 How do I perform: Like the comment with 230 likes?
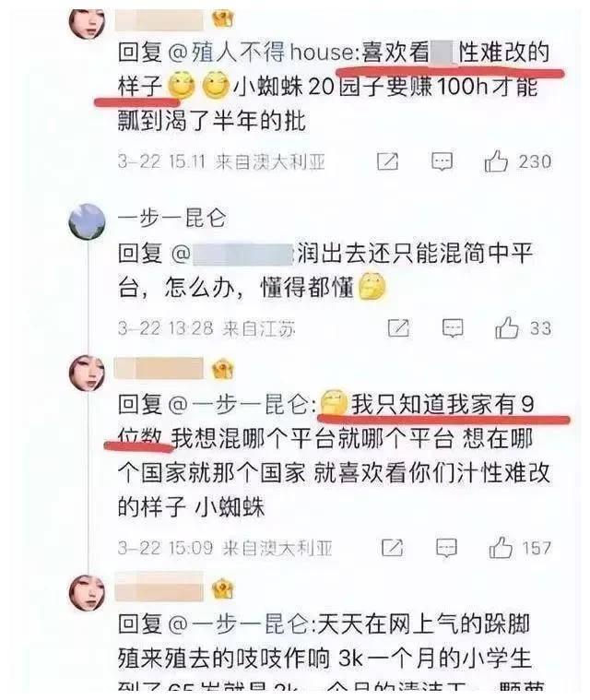(x=496, y=160)
